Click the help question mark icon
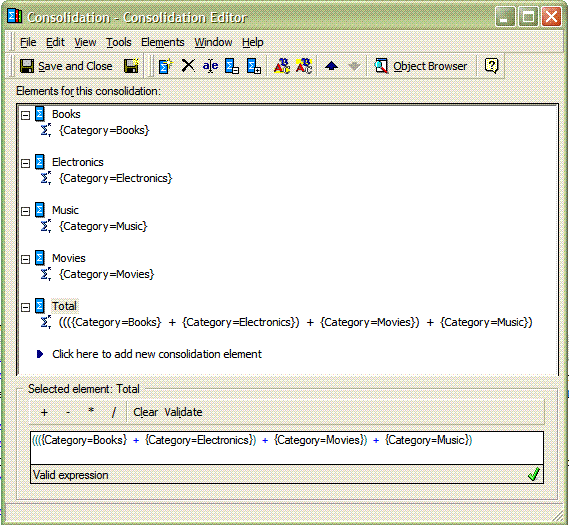 tap(491, 66)
